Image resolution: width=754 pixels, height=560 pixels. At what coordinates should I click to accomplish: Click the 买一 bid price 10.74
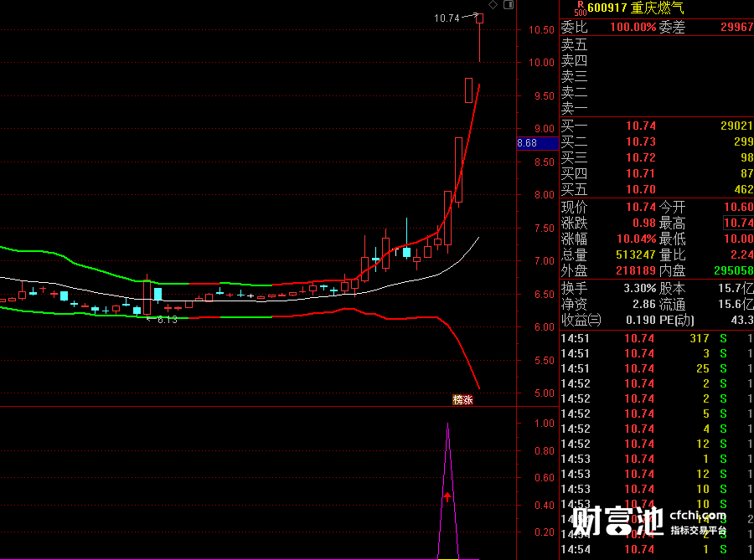(641, 126)
